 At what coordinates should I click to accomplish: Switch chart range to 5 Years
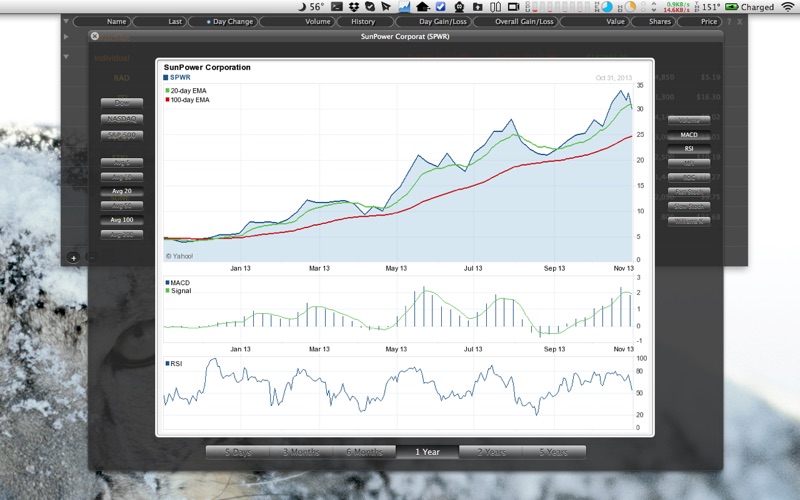coord(554,452)
